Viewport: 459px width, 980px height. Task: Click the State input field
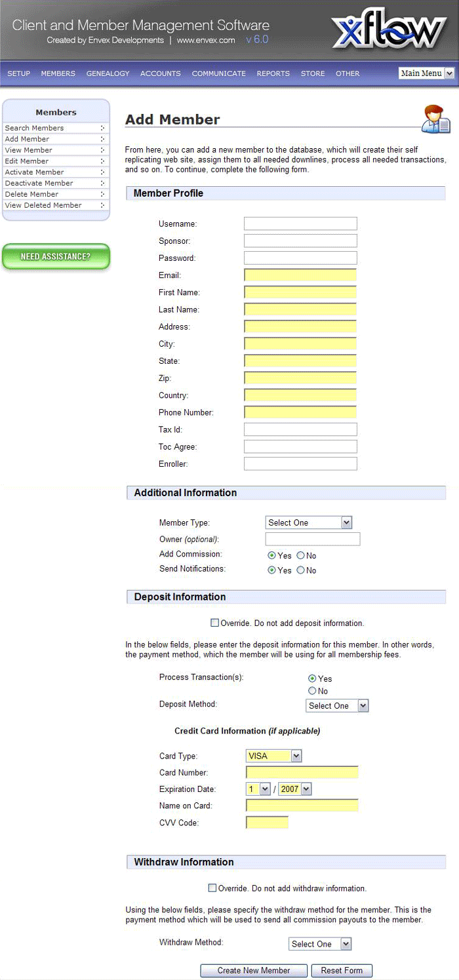click(300, 361)
